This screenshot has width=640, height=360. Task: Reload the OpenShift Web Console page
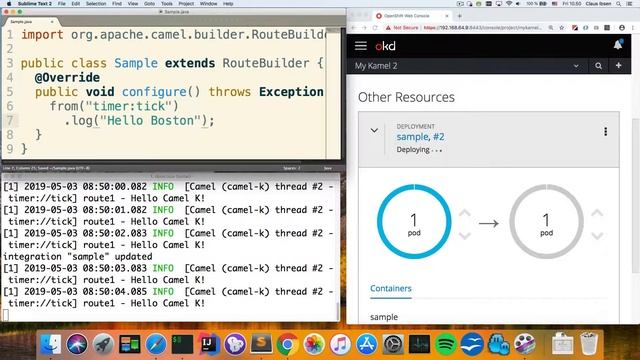pyautogui.click(x=375, y=28)
